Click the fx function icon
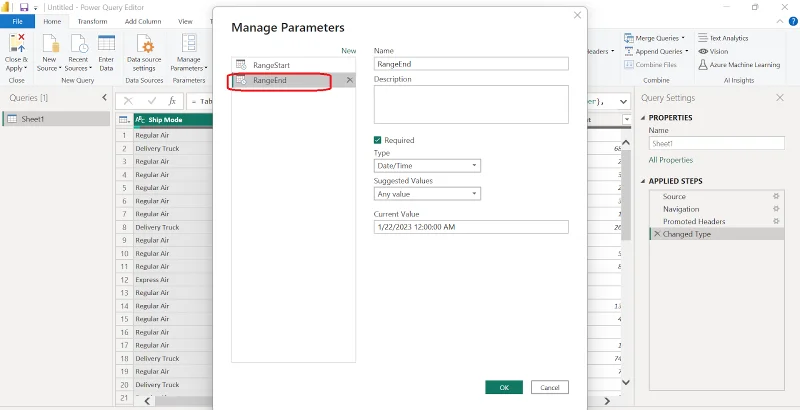 tap(172, 101)
